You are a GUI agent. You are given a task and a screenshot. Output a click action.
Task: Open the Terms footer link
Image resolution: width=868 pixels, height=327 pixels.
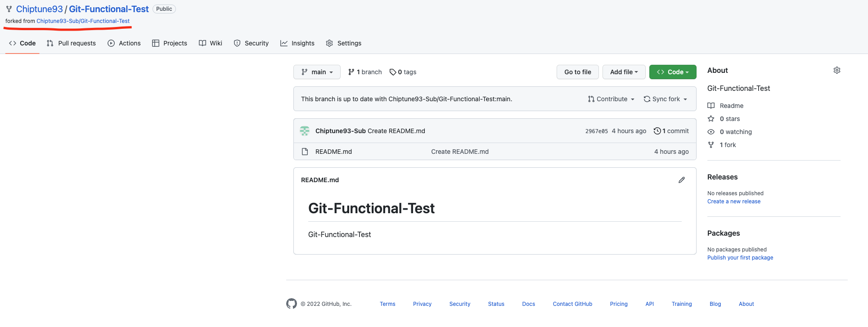[387, 304]
